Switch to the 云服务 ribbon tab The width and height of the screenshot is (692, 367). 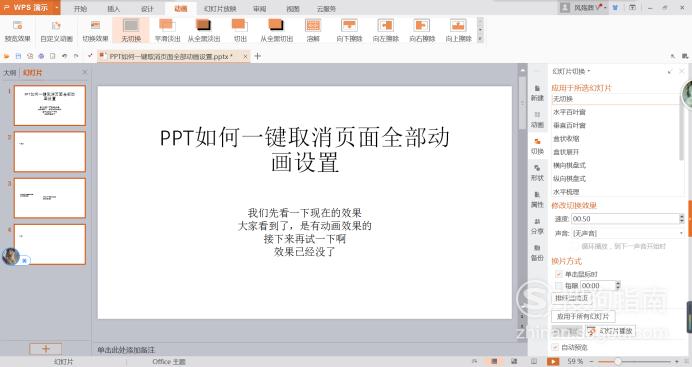(x=326, y=8)
